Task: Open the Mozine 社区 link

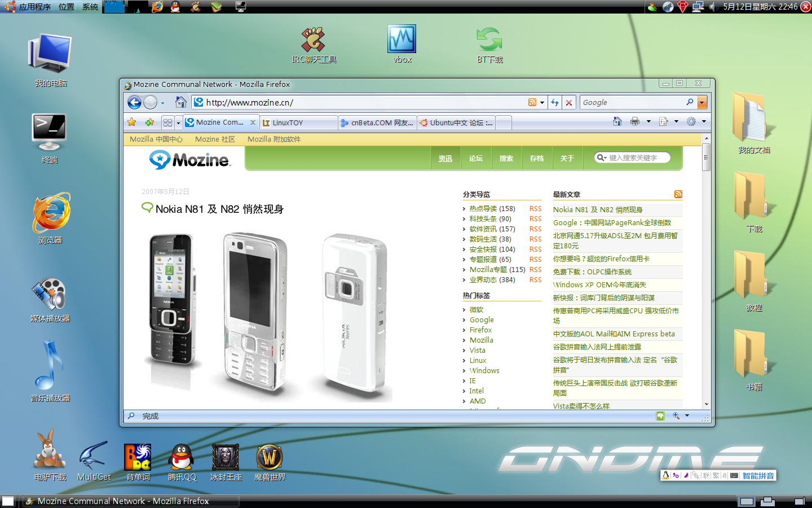Action: click(x=215, y=139)
